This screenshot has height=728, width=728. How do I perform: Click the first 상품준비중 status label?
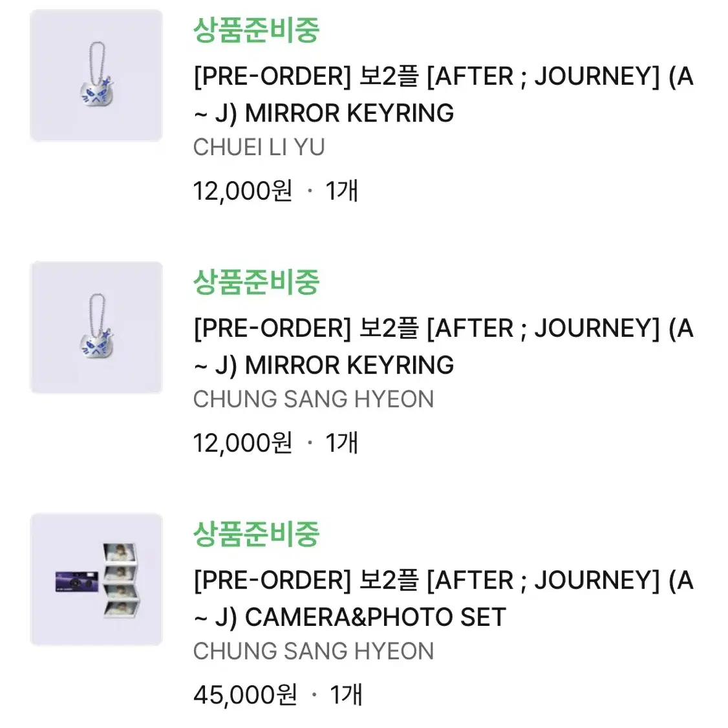[257, 30]
